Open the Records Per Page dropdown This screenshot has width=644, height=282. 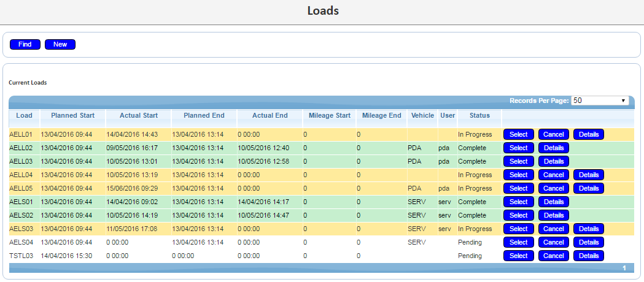600,101
